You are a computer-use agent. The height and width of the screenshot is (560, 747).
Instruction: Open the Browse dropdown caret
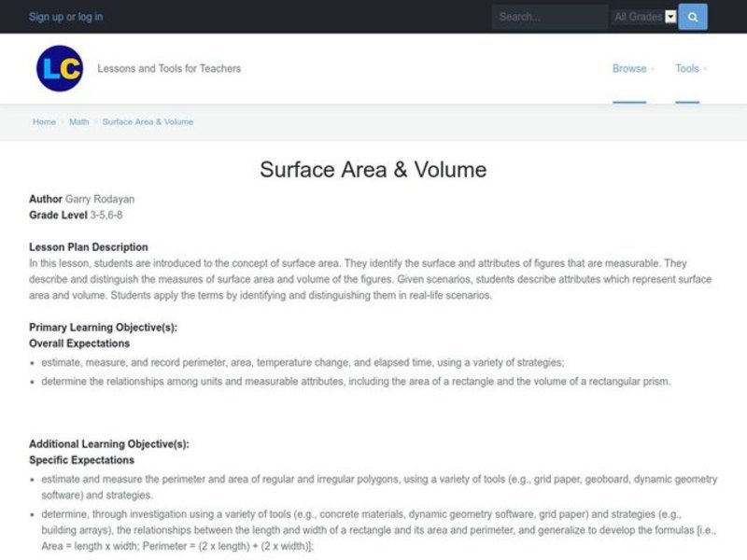coord(651,69)
